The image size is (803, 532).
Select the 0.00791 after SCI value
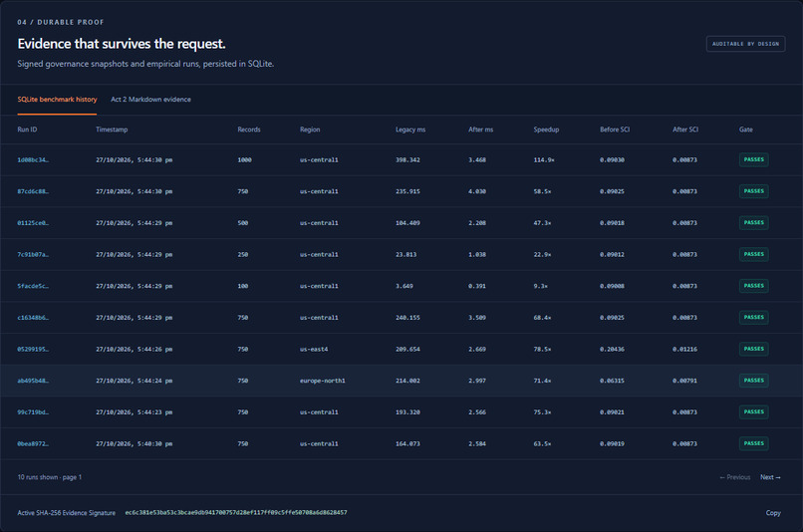(684, 381)
